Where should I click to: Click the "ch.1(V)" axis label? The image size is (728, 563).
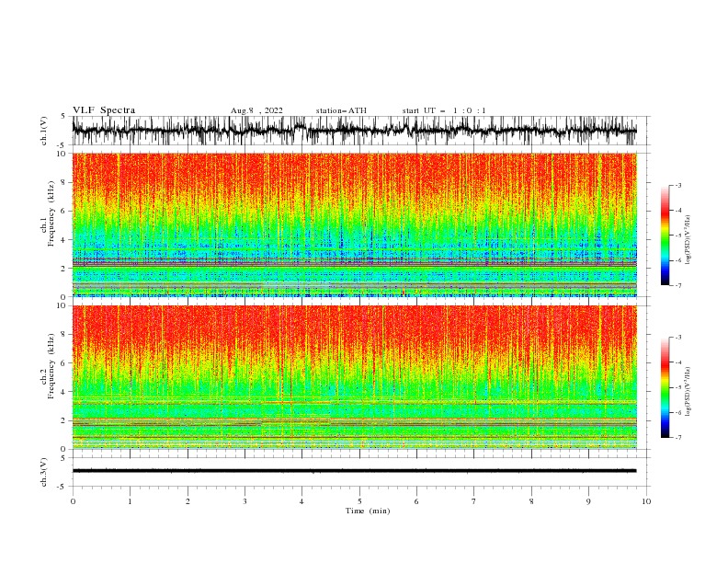(x=44, y=131)
